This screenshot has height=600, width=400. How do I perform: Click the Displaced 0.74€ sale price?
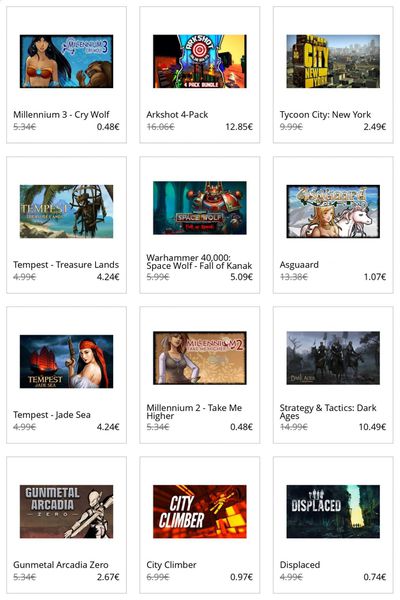375,577
